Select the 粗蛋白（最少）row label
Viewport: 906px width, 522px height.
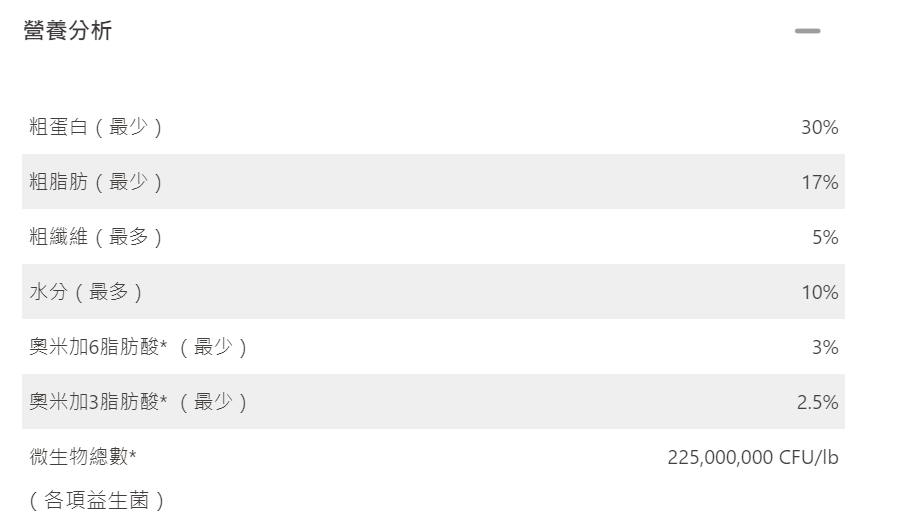[x=96, y=127]
